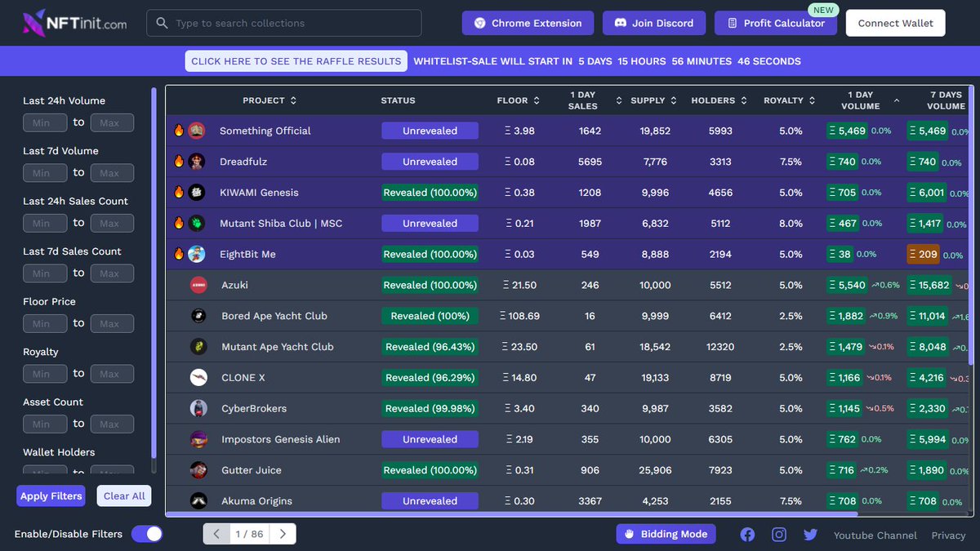Screen dimensions: 980x551
Task: Click Royalty Max field
Action: pos(112,374)
